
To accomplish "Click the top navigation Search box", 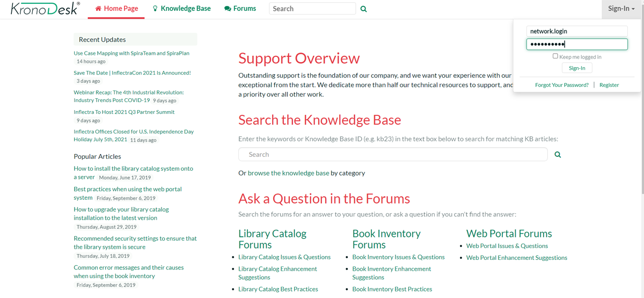I will point(312,9).
